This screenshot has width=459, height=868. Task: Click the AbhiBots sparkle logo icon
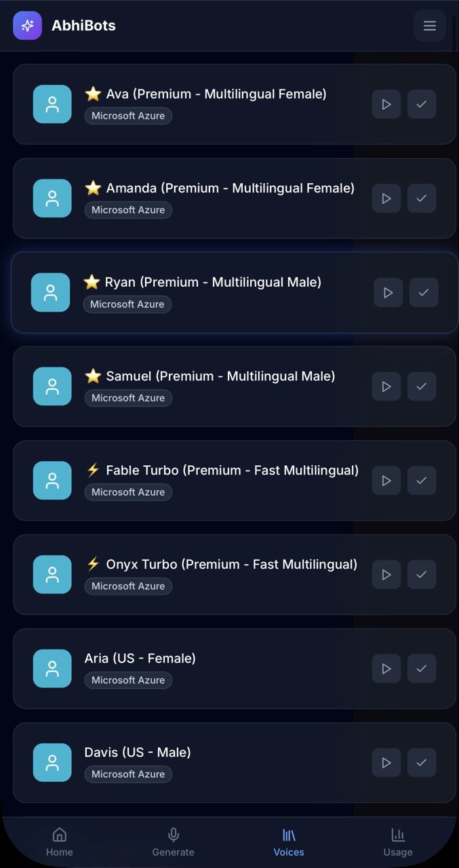pos(27,25)
